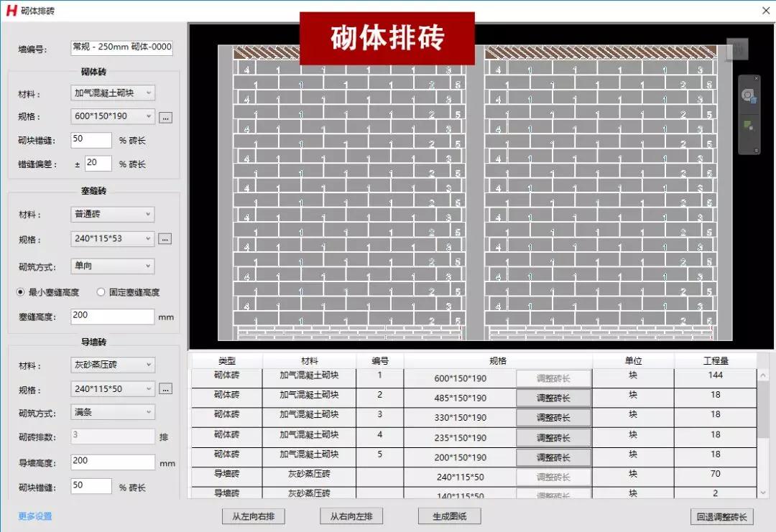This screenshot has width=776, height=532.
Task: Click 调整砖长 for the 235*150*190 row
Action: (x=553, y=438)
